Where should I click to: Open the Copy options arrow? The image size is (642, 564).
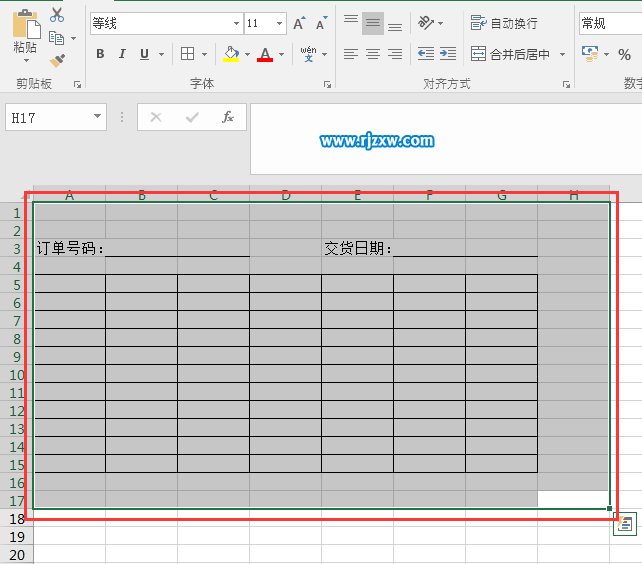click(x=74, y=39)
